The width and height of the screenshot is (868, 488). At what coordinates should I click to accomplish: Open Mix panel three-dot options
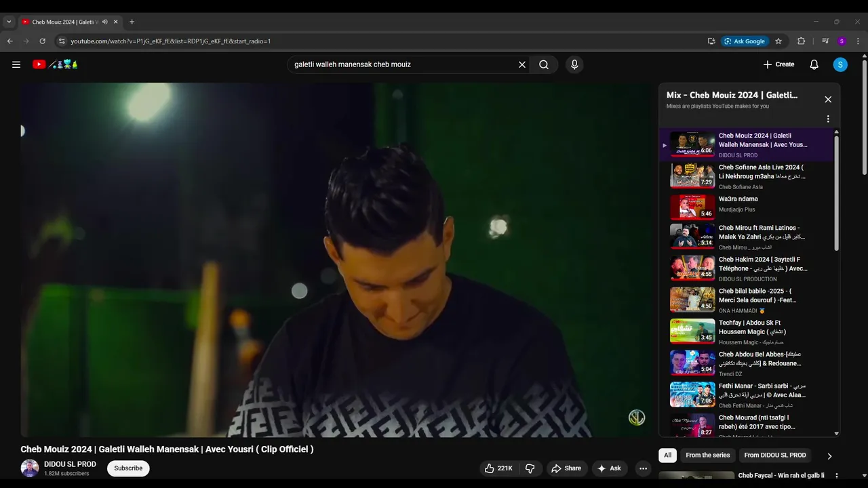pos(828,119)
